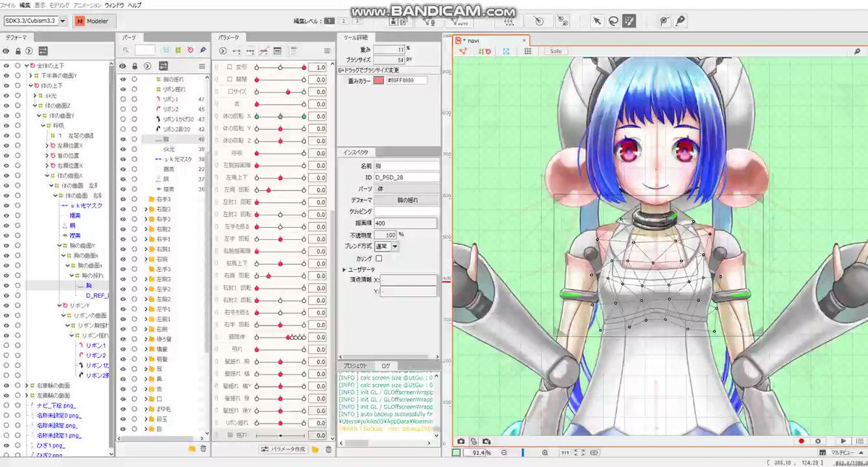Click the Solo button

point(556,51)
